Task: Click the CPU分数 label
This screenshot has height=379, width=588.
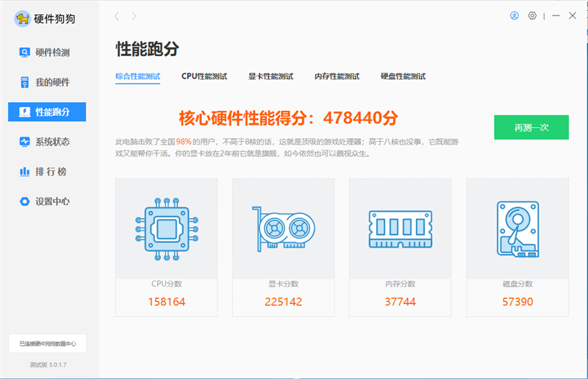Action: click(167, 284)
